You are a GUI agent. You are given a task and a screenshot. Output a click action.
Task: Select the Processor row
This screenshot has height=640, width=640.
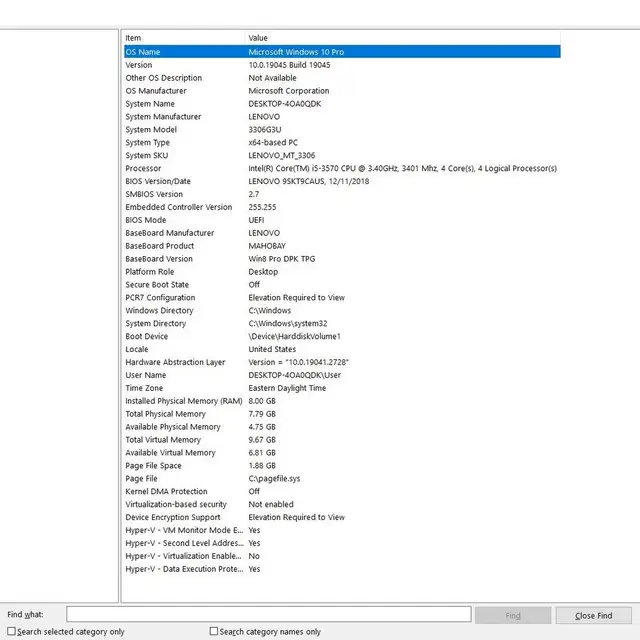342,168
